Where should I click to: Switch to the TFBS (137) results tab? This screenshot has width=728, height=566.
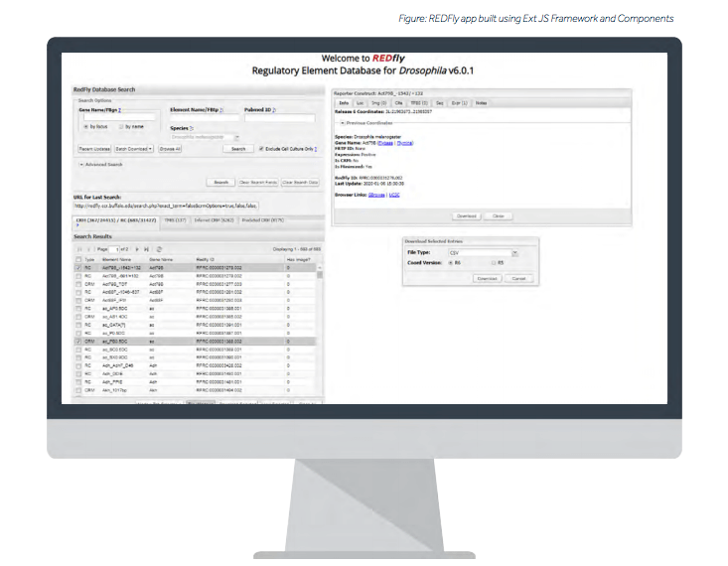(x=175, y=220)
